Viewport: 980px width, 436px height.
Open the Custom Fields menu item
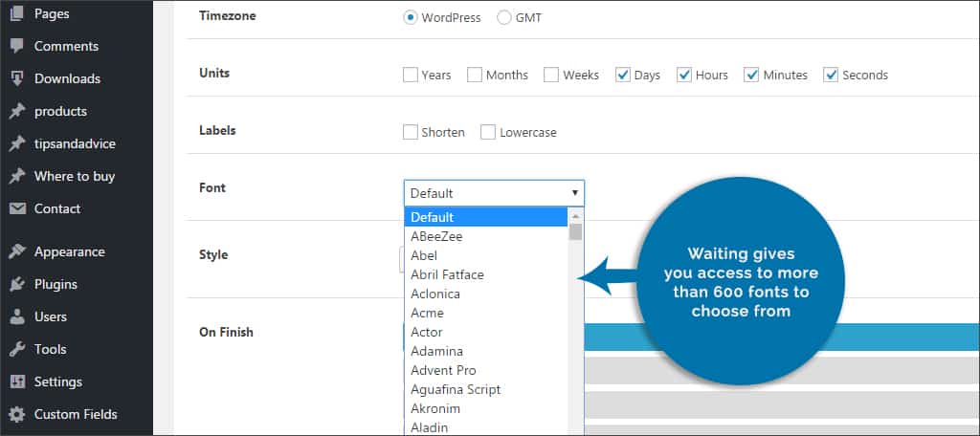pos(76,414)
